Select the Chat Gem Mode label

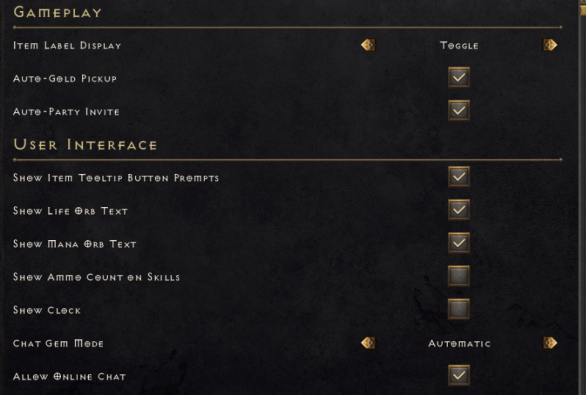58,343
